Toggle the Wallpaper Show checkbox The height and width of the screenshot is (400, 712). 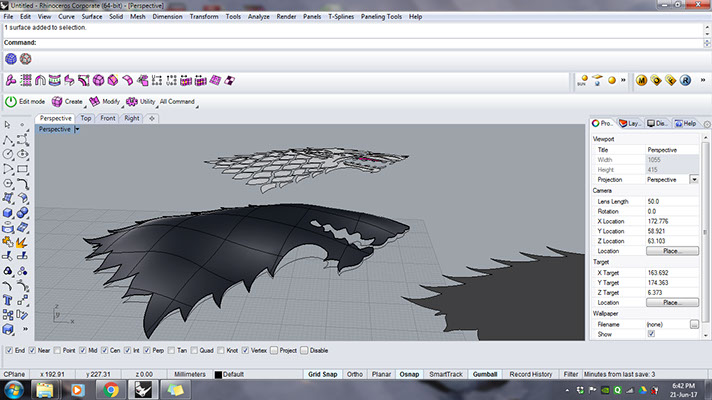[651, 334]
